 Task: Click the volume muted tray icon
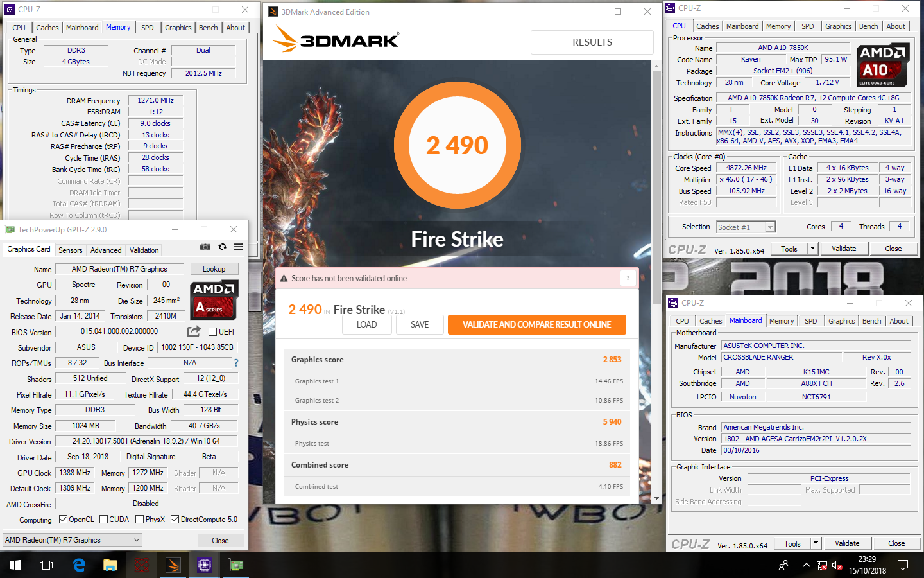837,565
